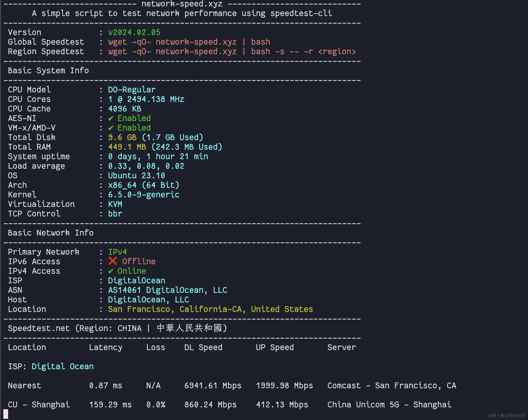
Task: Click the Load average value 0.33, 0.08, 0.02
Action: pos(146,166)
